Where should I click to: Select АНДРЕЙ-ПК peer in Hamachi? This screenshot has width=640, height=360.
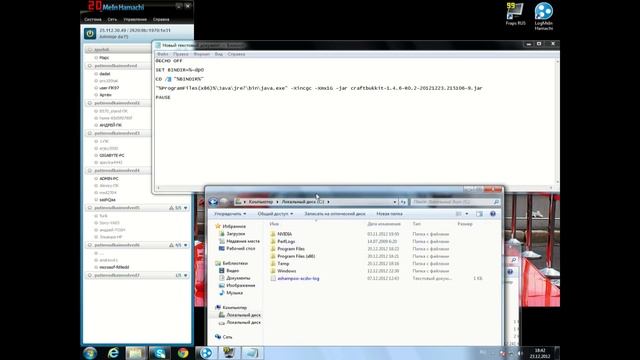pyautogui.click(x=110, y=125)
